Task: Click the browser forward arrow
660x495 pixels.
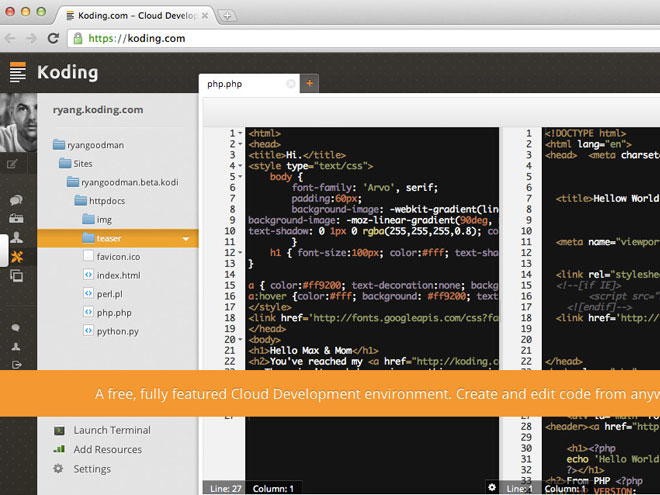Action: [31, 38]
